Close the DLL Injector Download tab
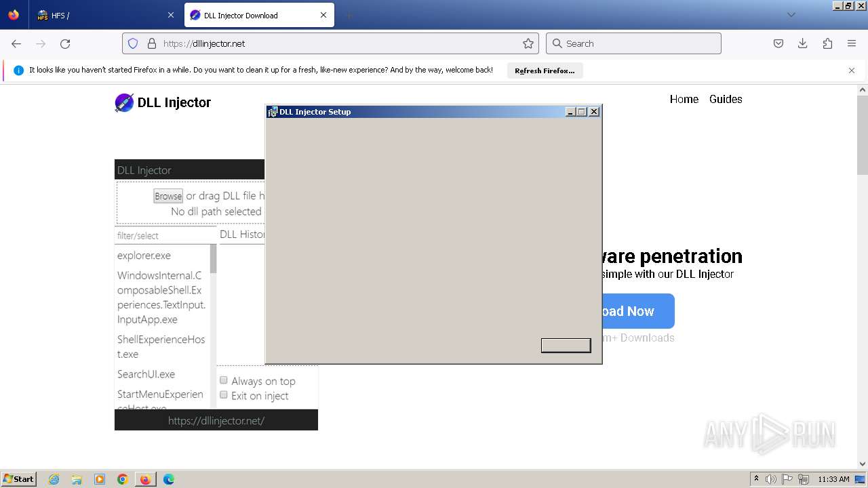The image size is (868, 488). pos(323,15)
